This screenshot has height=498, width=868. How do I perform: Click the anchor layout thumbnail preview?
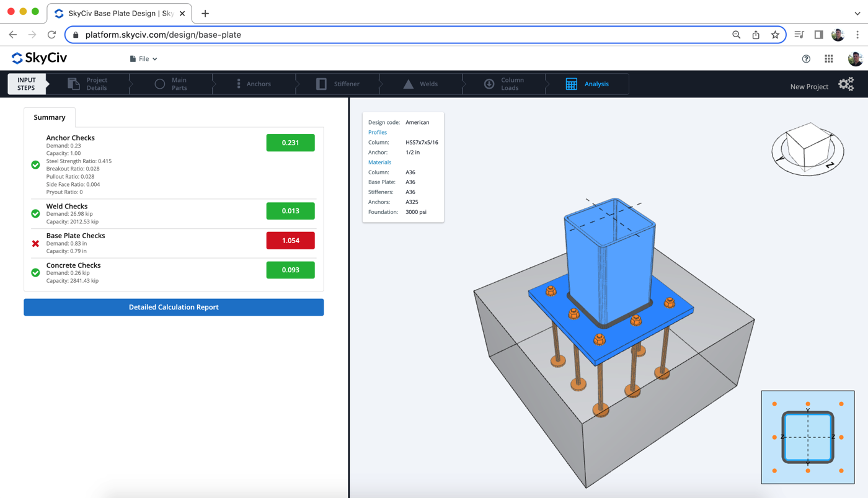pyautogui.click(x=807, y=437)
